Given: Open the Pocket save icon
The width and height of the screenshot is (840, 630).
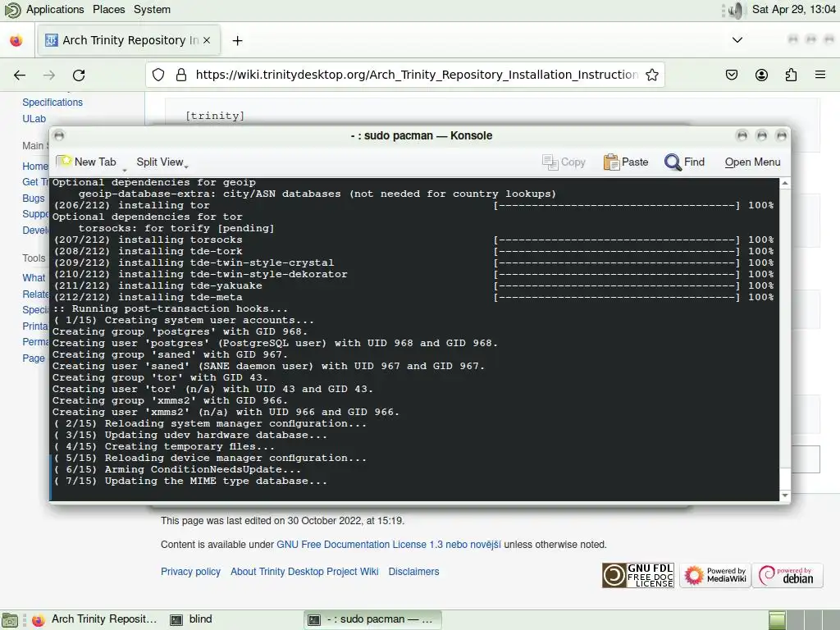Looking at the screenshot, I should [732, 75].
